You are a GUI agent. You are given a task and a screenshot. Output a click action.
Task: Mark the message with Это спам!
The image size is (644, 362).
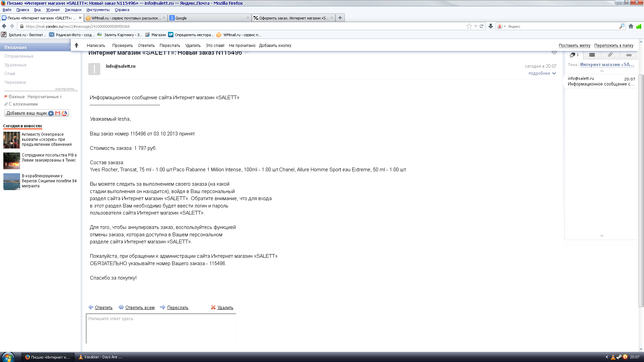215,46
